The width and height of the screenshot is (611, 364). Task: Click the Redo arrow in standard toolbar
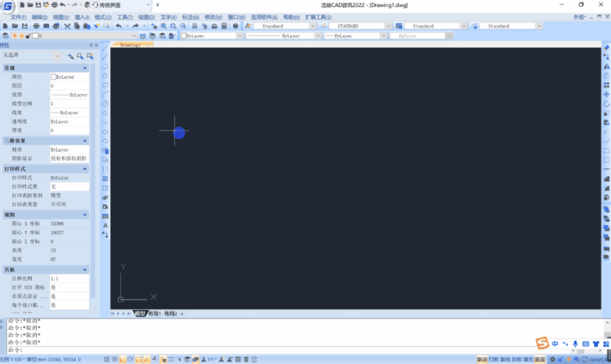(136, 26)
